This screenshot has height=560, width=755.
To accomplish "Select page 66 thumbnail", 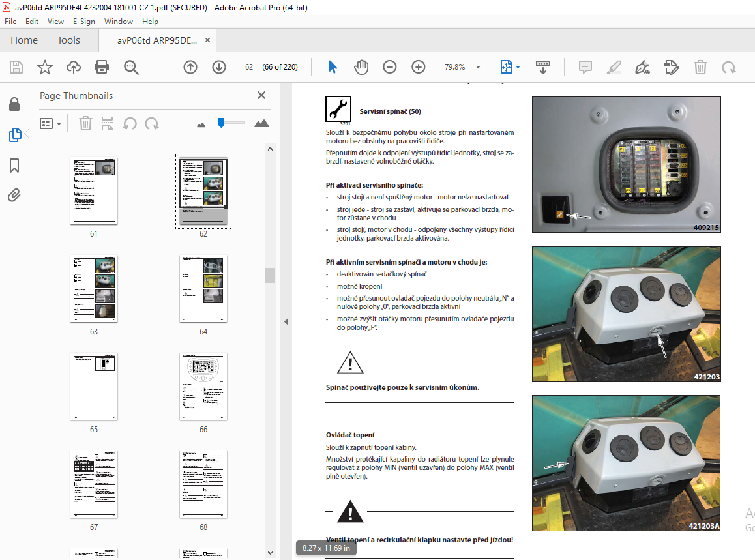I will point(203,386).
